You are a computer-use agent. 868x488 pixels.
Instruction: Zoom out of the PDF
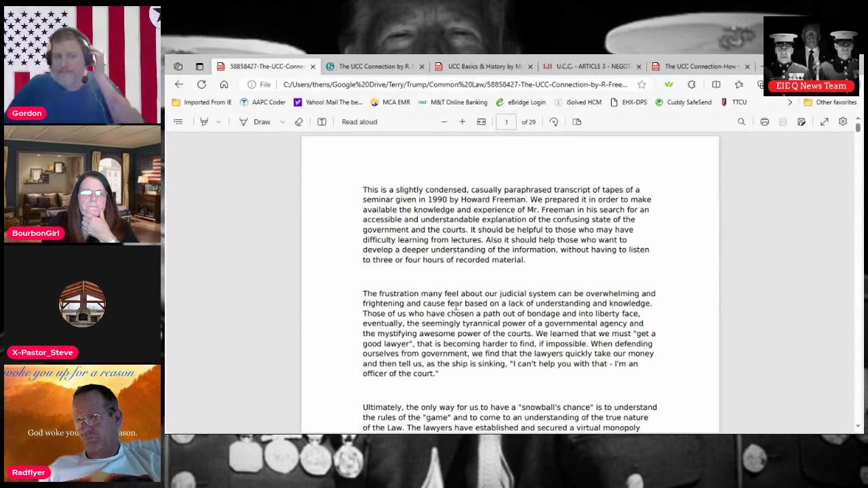pyautogui.click(x=444, y=122)
